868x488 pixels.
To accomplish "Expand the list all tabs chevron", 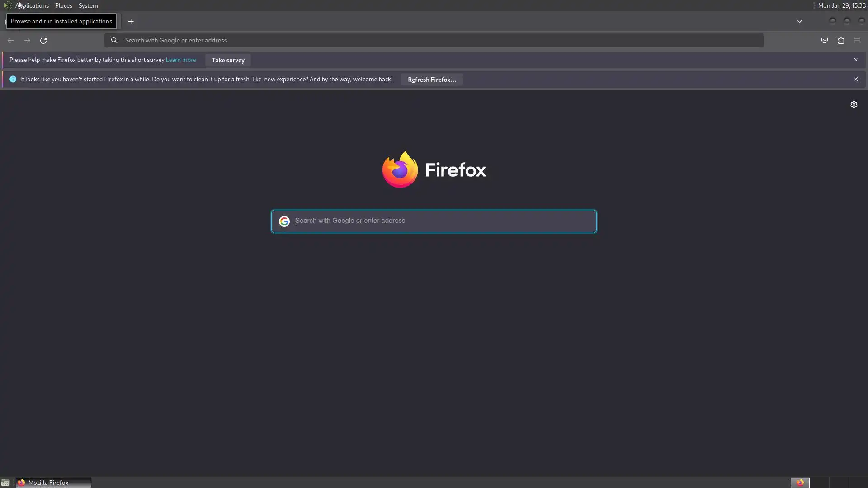I will point(800,21).
